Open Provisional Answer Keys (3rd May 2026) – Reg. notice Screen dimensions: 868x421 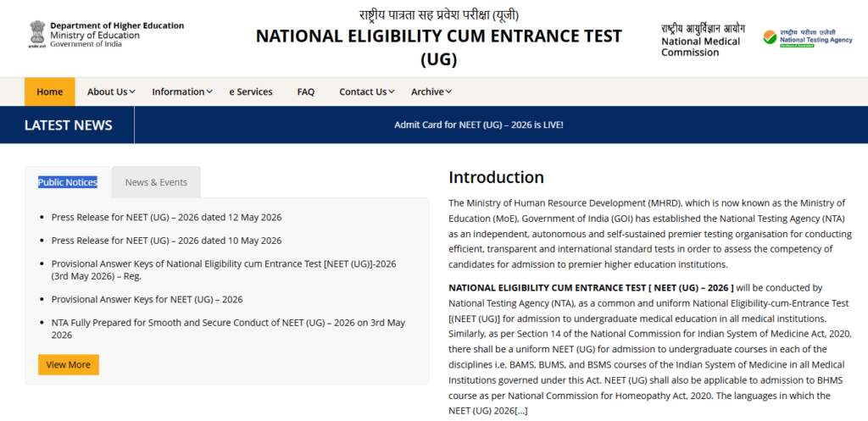point(224,270)
